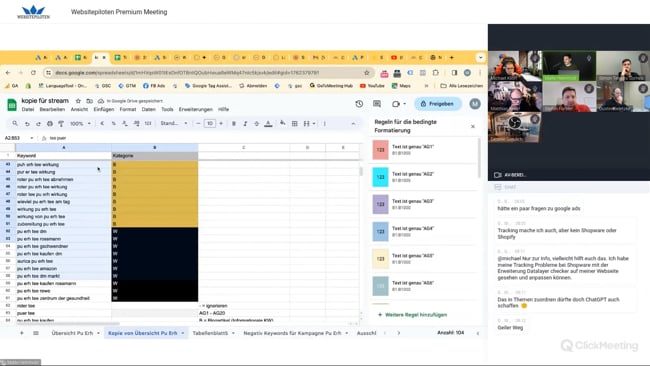Open the fill color picker
This screenshot has width=650, height=366.
[283, 123]
